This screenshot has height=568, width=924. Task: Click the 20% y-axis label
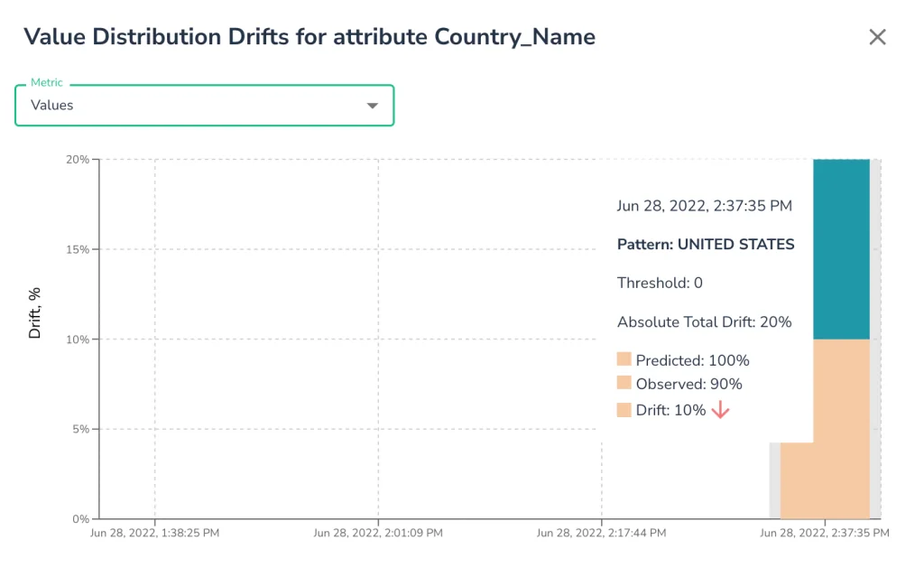[78, 160]
